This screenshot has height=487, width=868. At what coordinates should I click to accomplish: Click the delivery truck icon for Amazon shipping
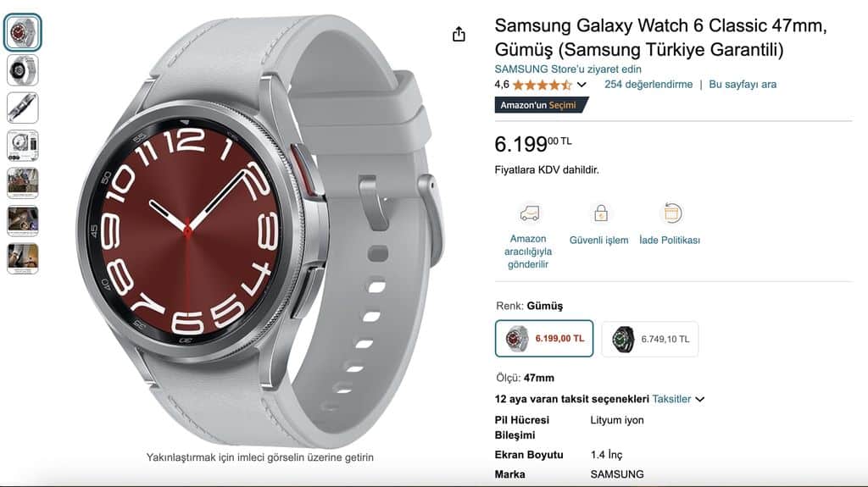pos(529,213)
